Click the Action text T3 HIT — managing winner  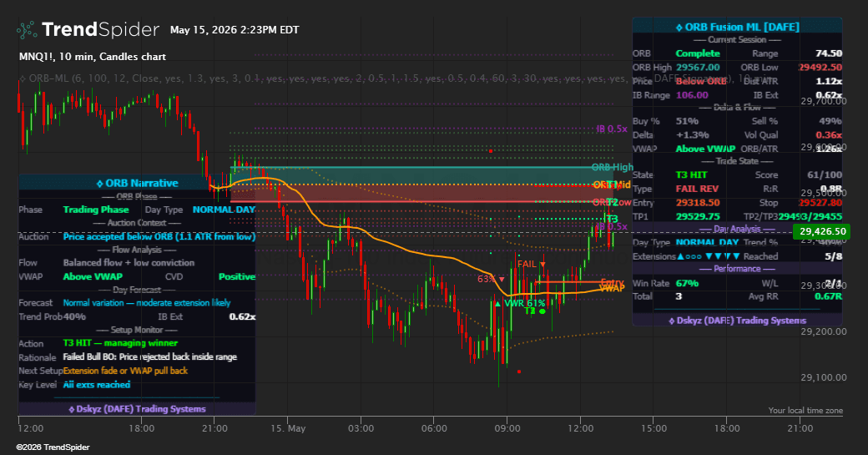coord(120,343)
